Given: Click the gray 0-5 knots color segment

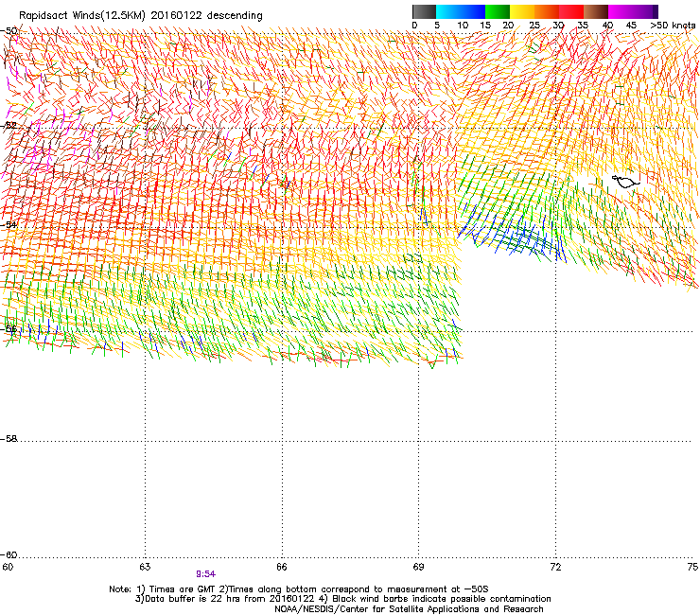Looking at the screenshot, I should (424, 11).
